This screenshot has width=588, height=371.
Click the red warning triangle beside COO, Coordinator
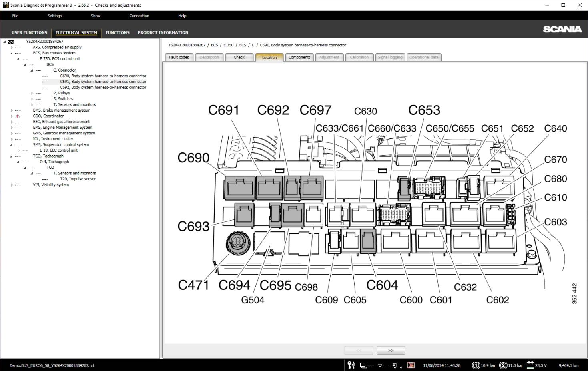click(18, 116)
